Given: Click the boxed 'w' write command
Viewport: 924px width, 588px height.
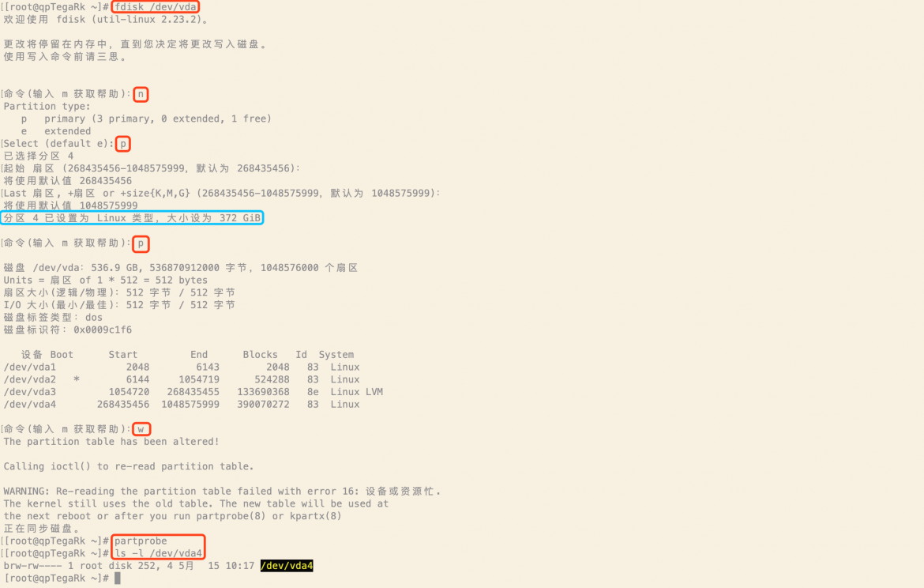Looking at the screenshot, I should [141, 429].
